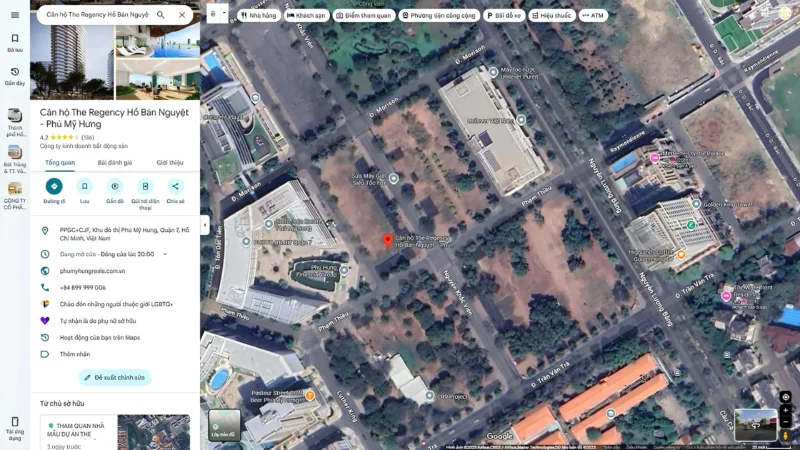Open the hamburger main menu

[14, 15]
